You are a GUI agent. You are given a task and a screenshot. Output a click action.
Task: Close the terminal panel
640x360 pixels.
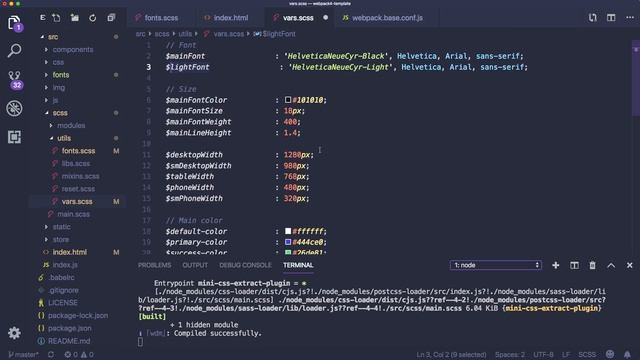click(630, 265)
